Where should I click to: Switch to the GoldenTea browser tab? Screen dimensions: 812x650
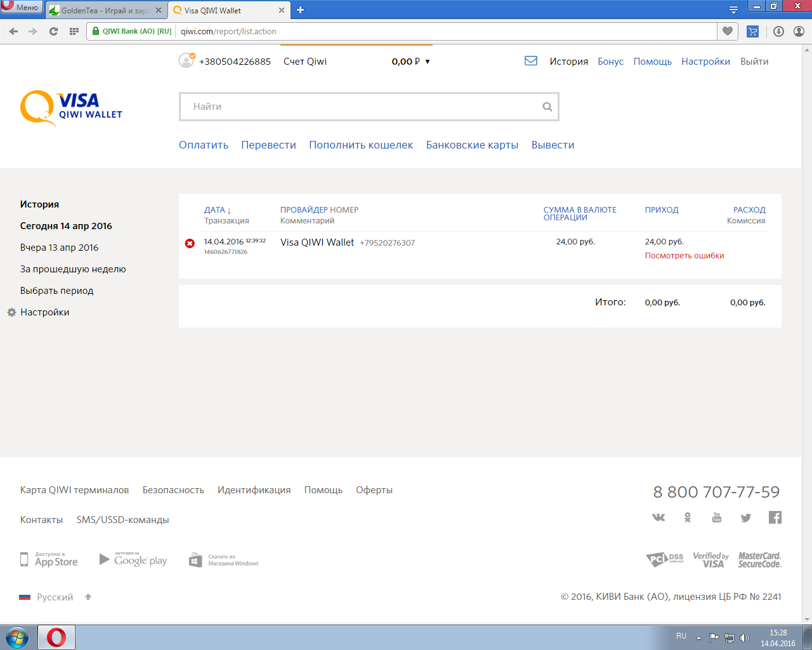click(104, 10)
